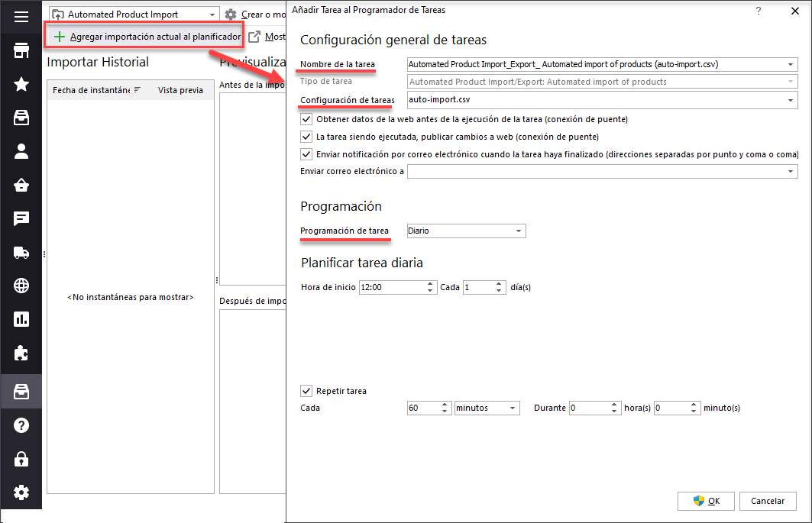Toggle Obtener datos de la web checkbox
Viewport: 812px width, 523px height.
point(306,119)
